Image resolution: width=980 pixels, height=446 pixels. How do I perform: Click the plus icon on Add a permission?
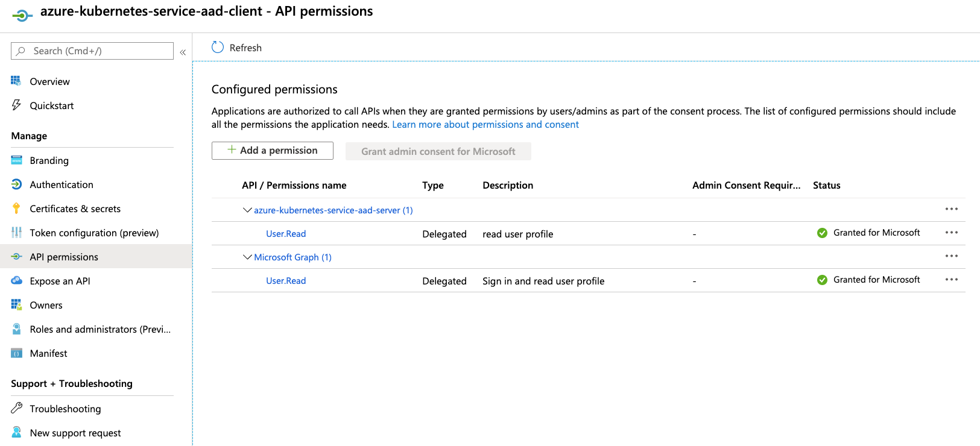tap(232, 149)
